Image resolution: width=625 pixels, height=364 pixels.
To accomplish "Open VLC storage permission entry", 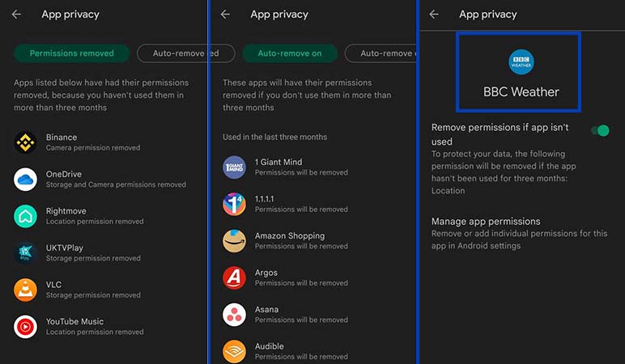I will tap(104, 290).
